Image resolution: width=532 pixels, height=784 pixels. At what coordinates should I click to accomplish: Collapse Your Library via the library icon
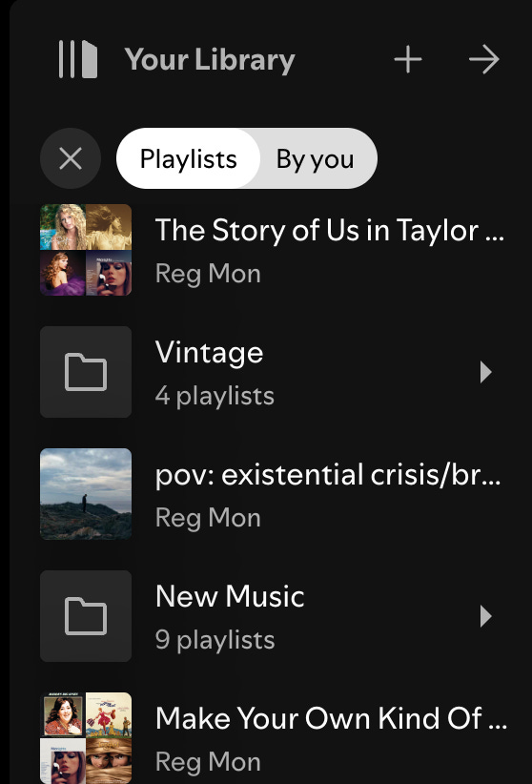[x=78, y=59]
